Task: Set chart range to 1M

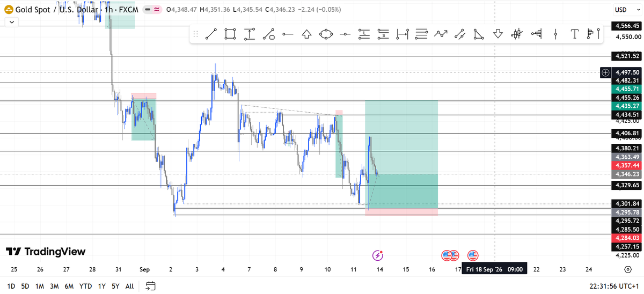Action: tap(39, 286)
